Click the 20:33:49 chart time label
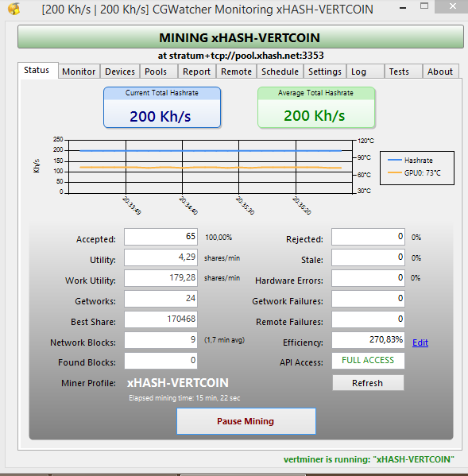This screenshot has height=476, width=468. pyautogui.click(x=132, y=206)
